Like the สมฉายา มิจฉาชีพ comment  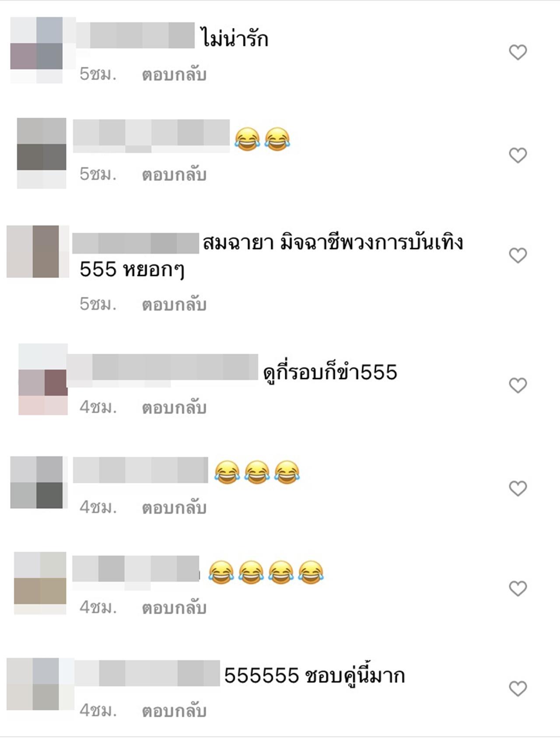point(518,256)
